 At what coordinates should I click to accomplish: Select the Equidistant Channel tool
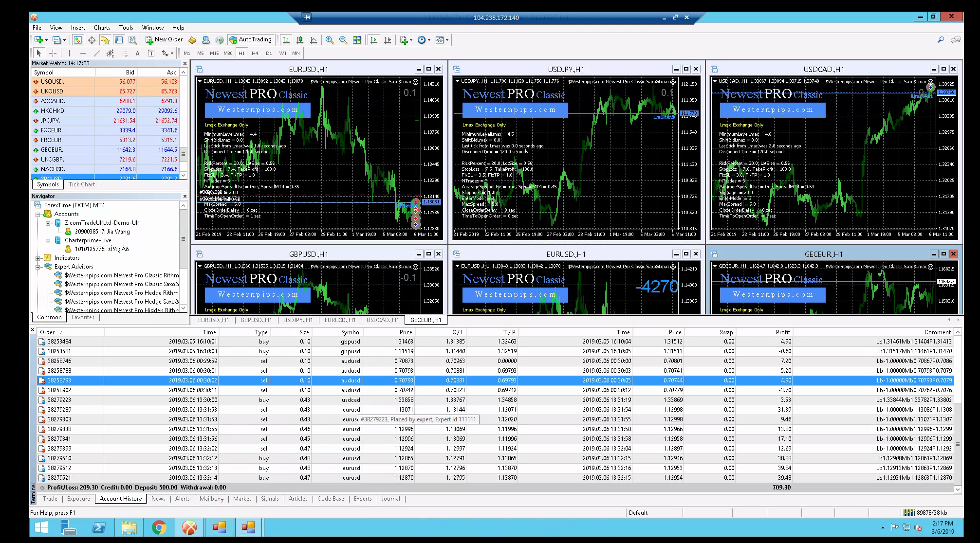(111, 53)
